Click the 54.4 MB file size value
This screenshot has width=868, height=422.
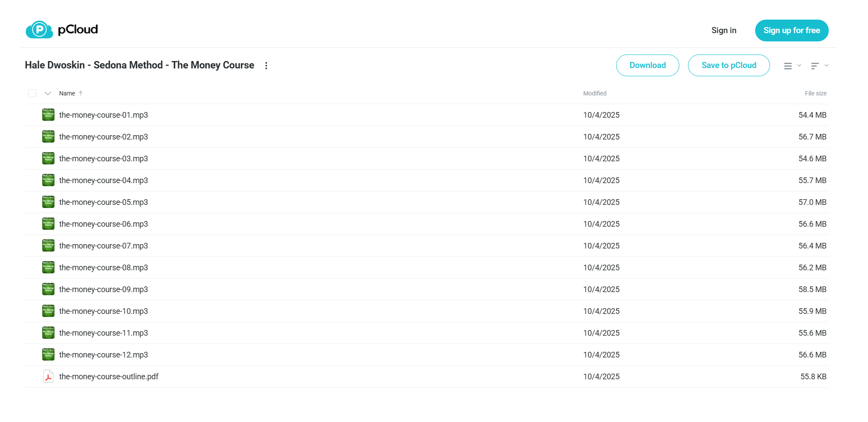(x=812, y=115)
